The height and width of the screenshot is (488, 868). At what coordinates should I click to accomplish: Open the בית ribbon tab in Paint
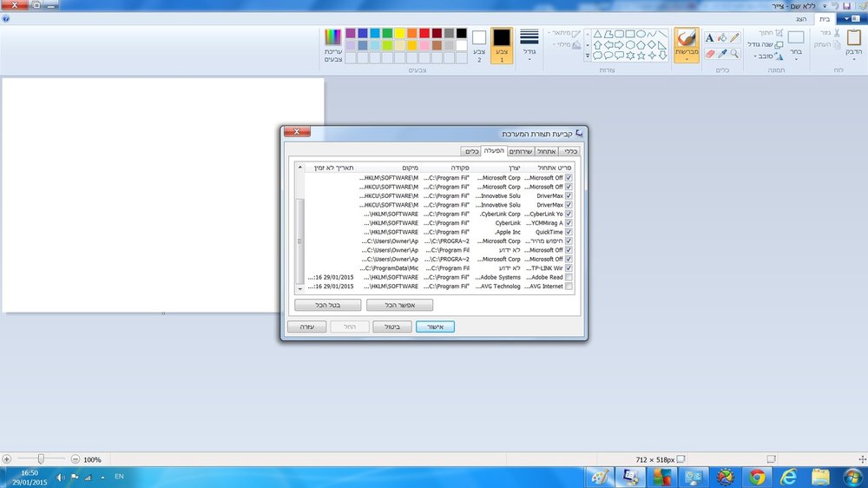825,19
